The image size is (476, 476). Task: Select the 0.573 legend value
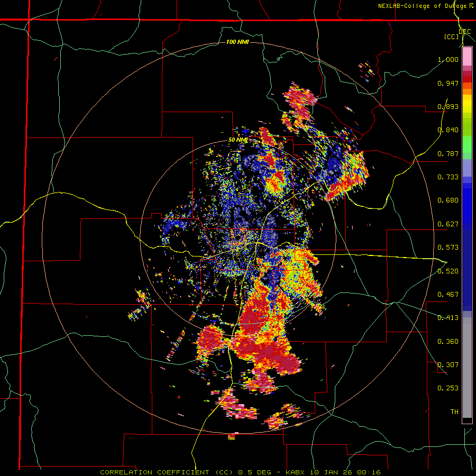pos(448,248)
